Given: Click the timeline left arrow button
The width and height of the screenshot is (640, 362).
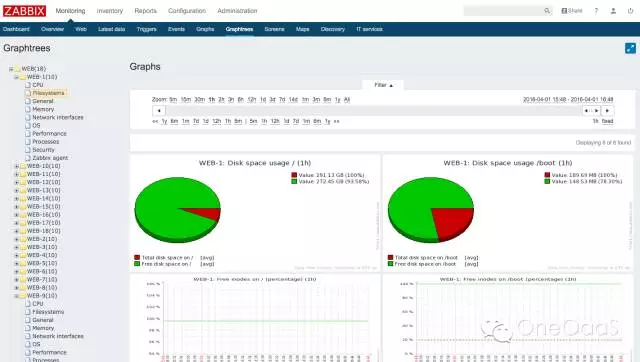Looking at the screenshot, I should pos(159,111).
